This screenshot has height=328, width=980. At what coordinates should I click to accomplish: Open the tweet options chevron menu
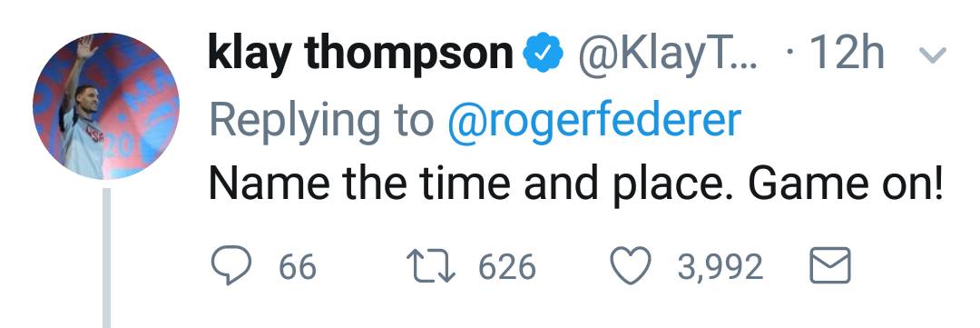point(933,55)
